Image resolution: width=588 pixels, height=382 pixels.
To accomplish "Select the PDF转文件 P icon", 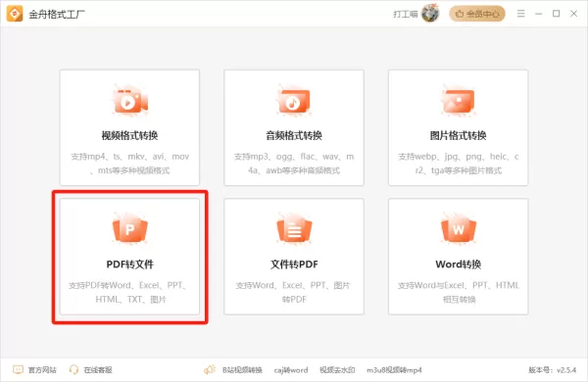I will tap(130, 228).
